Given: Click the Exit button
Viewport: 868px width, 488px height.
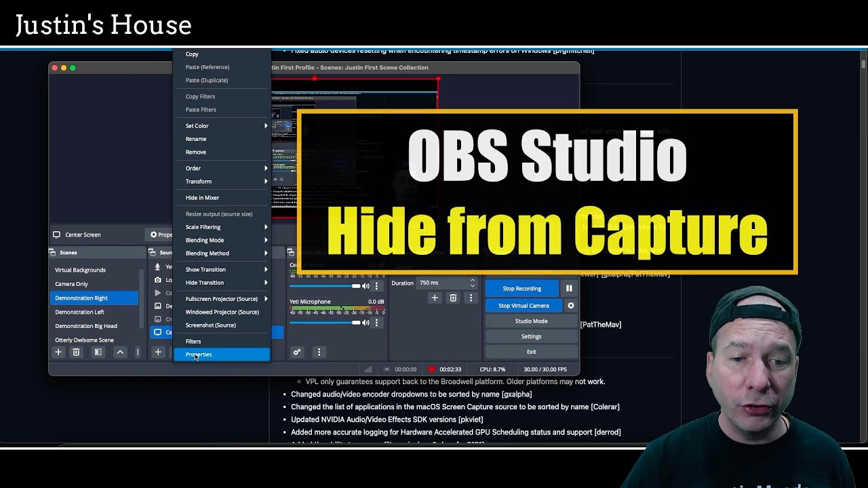Looking at the screenshot, I should (531, 352).
